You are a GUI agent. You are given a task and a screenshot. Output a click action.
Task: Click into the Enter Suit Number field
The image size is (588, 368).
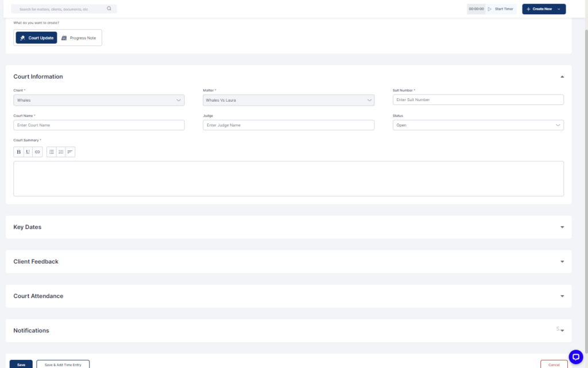478,100
